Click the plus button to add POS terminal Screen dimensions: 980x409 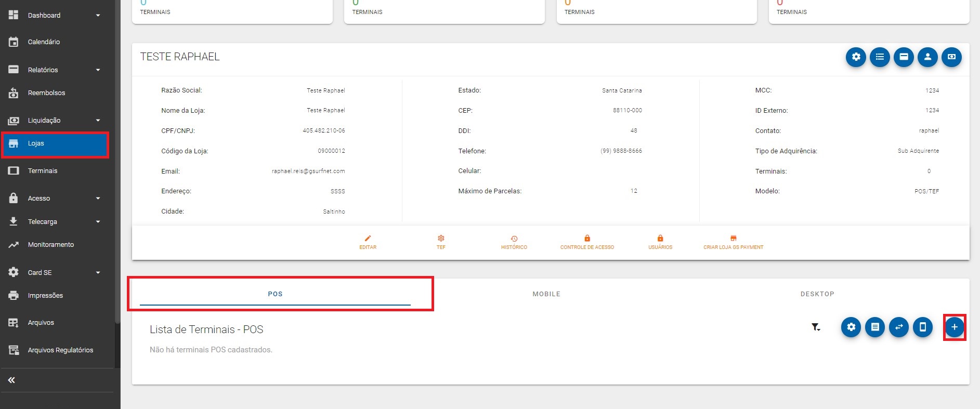click(954, 327)
